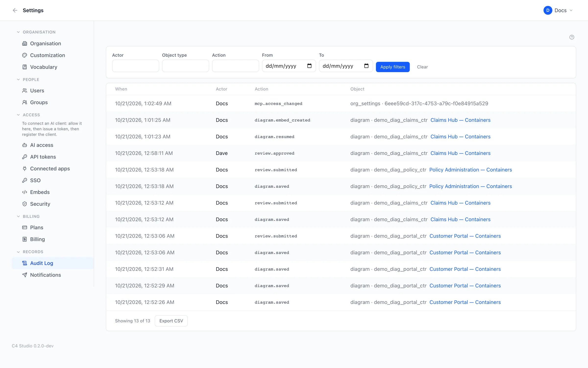588x368 pixels.
Task: Open Claims Hub — Containers link in review.approved row
Action: [x=460, y=153]
